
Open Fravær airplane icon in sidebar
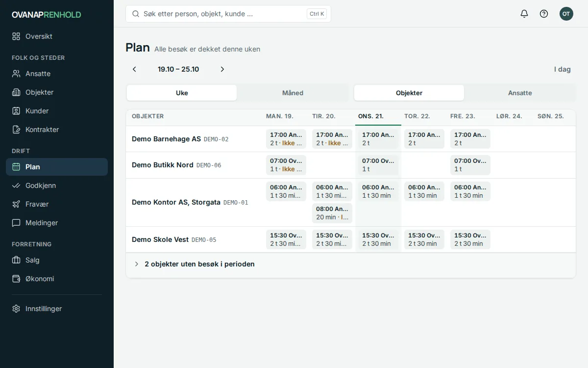click(x=16, y=204)
